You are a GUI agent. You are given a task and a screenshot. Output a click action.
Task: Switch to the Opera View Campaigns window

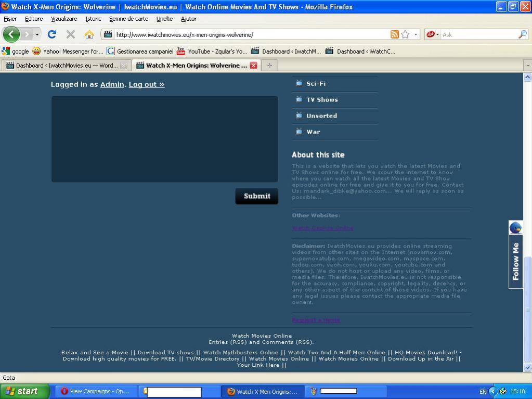click(96, 391)
